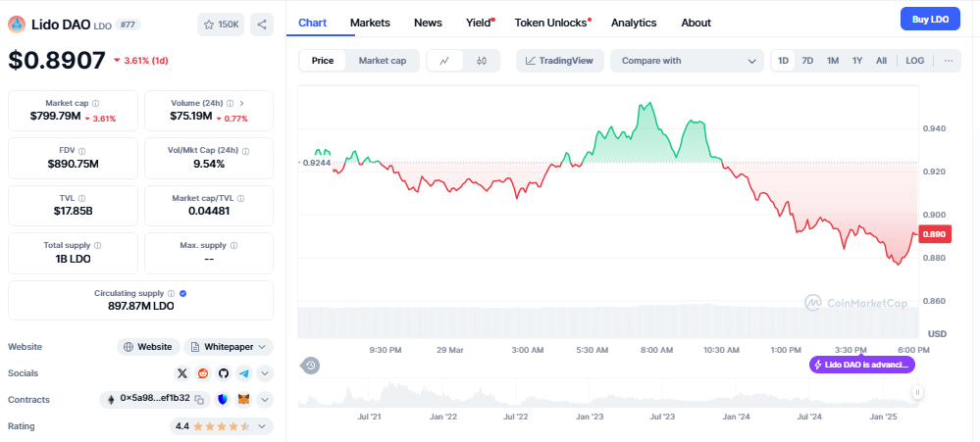Image resolution: width=980 pixels, height=442 pixels.
Task: Open the GitHub repository icon
Action: pos(224,373)
